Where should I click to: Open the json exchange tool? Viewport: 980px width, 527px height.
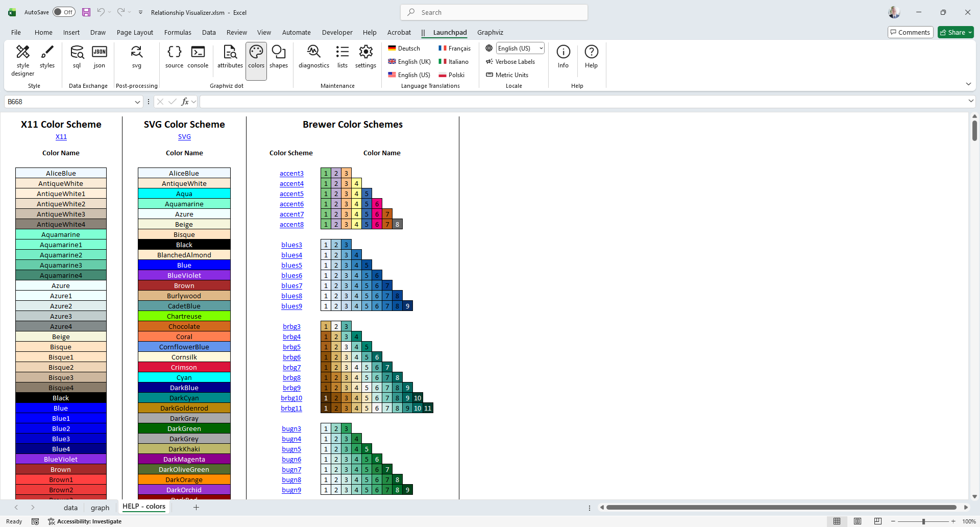tap(99, 57)
